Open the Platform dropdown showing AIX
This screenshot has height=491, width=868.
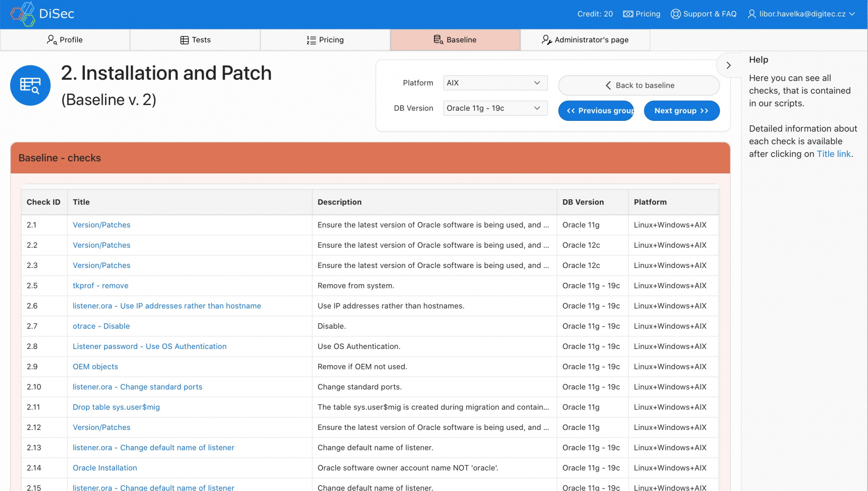pos(495,83)
